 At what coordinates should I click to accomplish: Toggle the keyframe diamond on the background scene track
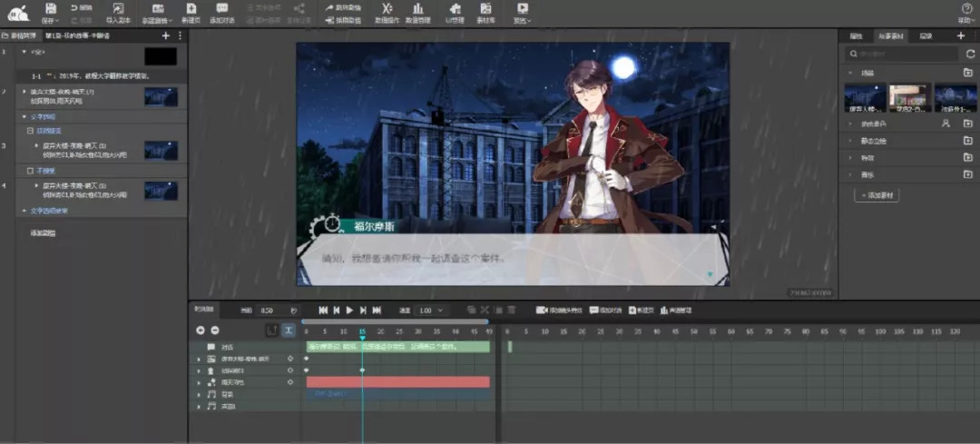pyautogui.click(x=290, y=359)
